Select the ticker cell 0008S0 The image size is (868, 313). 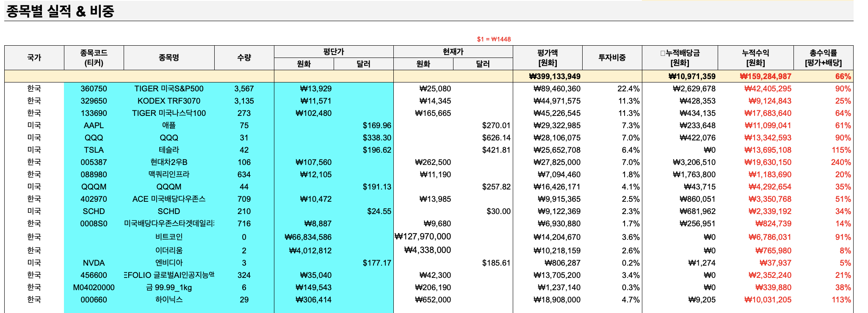pyautogui.click(x=94, y=224)
